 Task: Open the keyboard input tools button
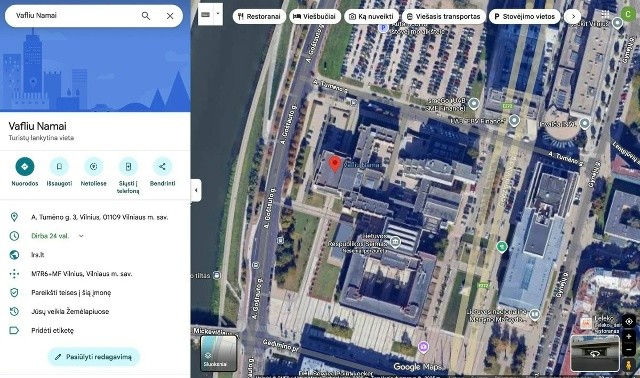pos(206,14)
